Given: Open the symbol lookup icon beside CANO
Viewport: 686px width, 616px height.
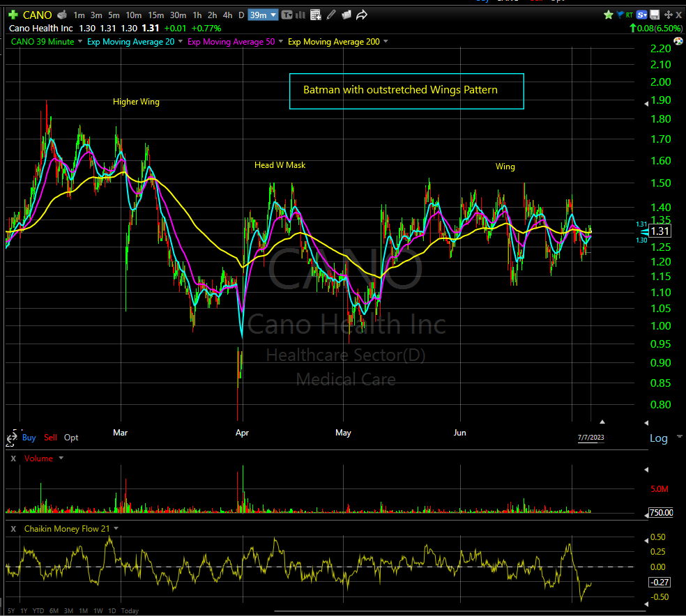Looking at the screenshot, I should [62, 15].
